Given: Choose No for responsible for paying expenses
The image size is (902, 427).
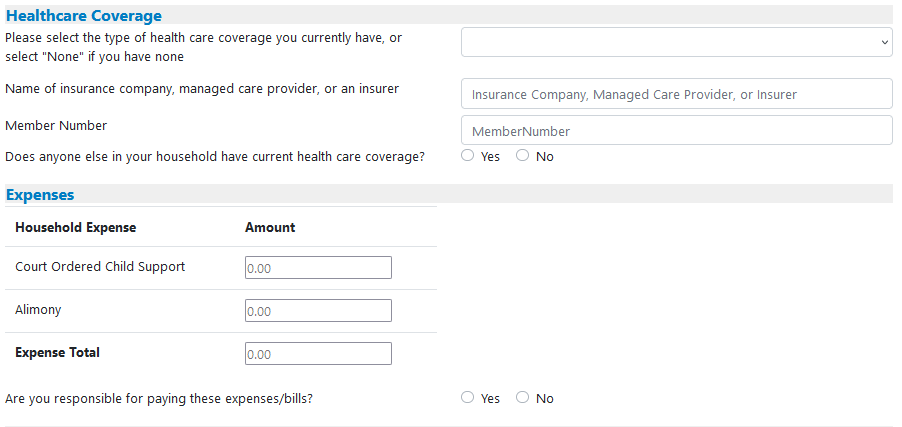Looking at the screenshot, I should [522, 398].
